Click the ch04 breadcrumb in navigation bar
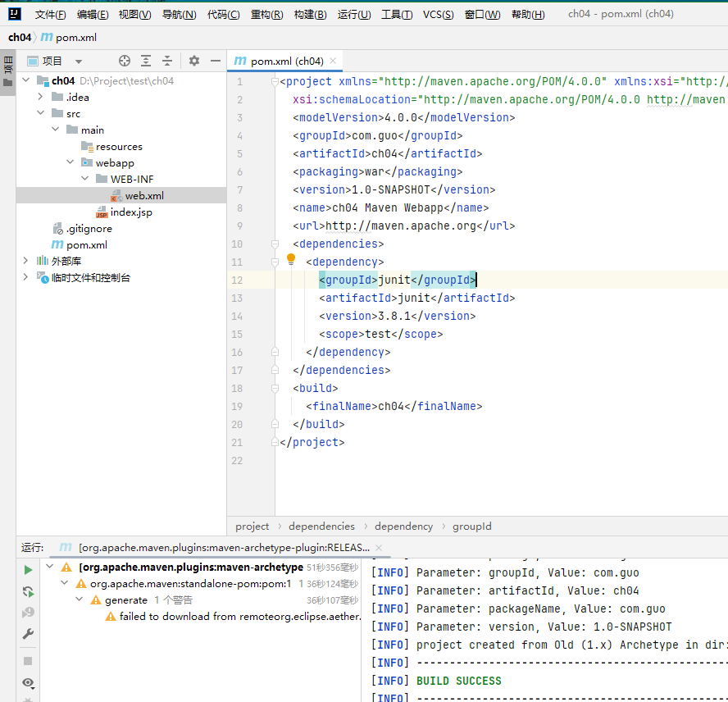Image resolution: width=728 pixels, height=702 pixels. pos(20,38)
